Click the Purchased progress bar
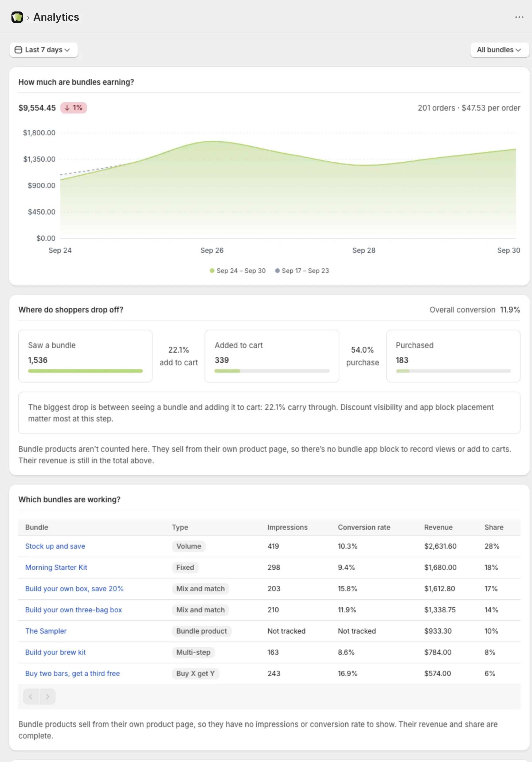532x762 pixels. tap(453, 371)
